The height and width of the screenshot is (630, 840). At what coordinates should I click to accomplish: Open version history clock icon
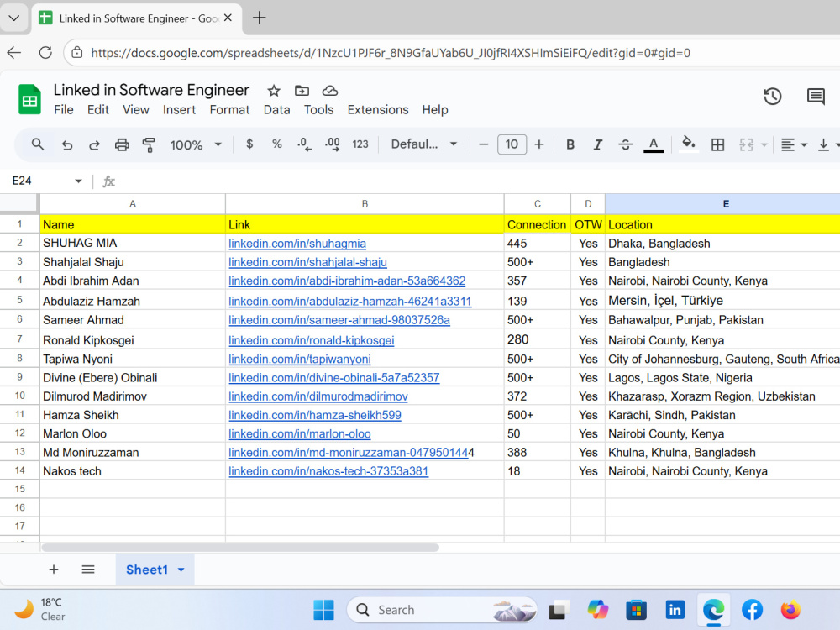point(772,97)
